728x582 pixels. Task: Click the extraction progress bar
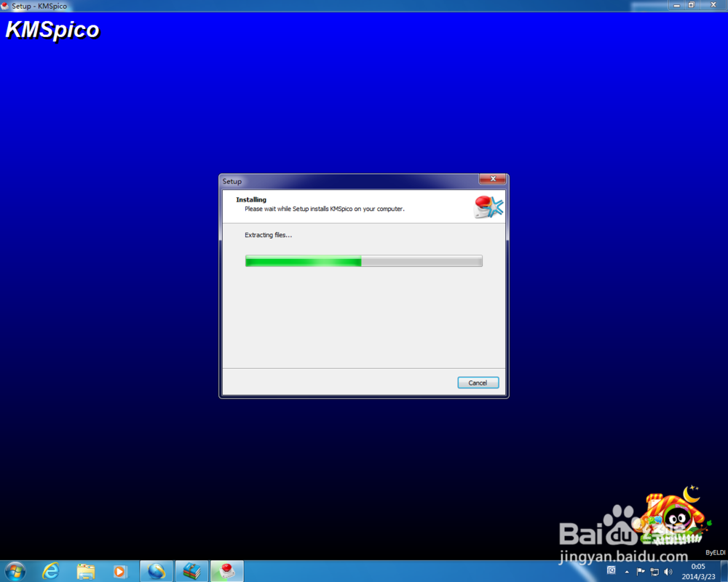pos(363,261)
